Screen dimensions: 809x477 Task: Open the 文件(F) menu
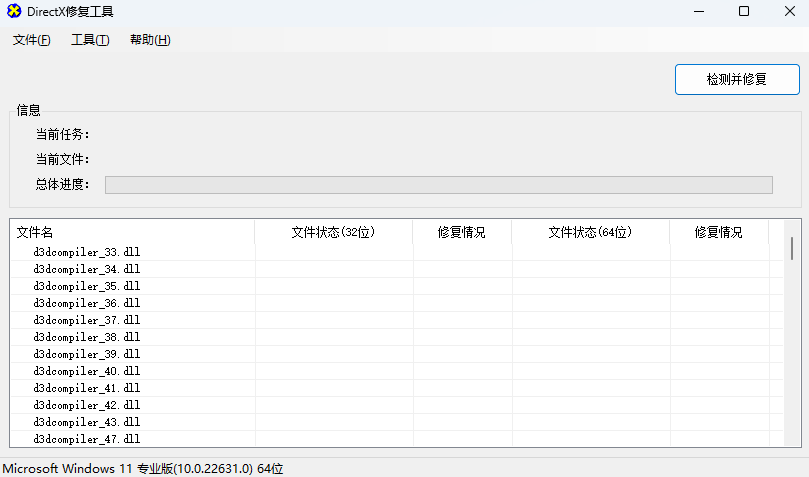coord(32,40)
